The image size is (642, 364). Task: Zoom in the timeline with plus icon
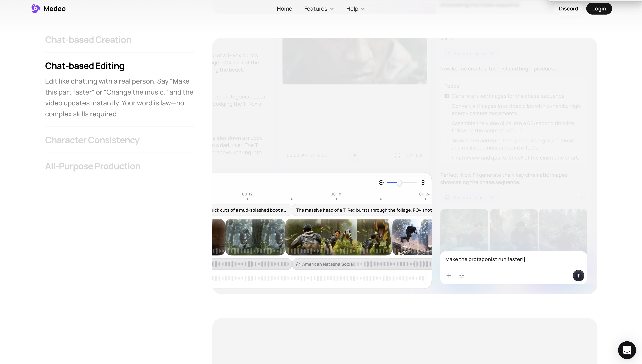[x=423, y=183]
